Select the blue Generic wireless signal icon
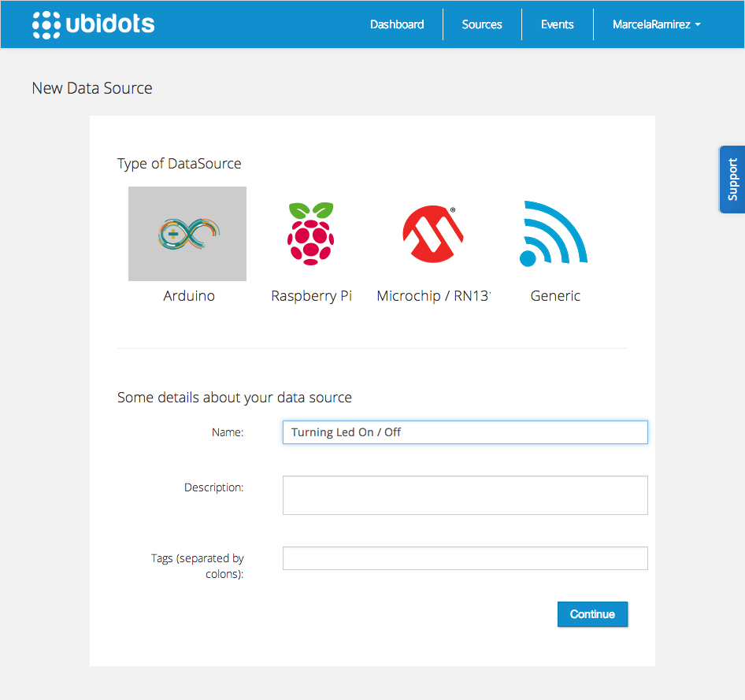 [554, 234]
